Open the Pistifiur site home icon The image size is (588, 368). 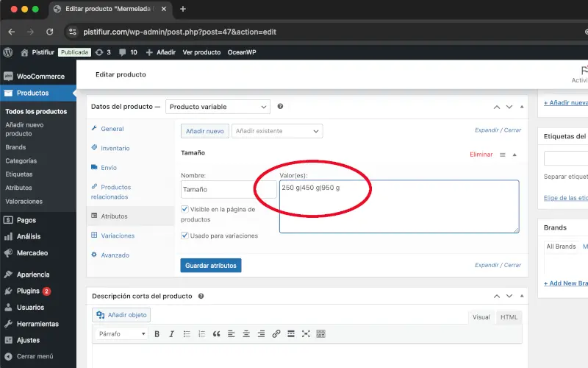[24, 52]
